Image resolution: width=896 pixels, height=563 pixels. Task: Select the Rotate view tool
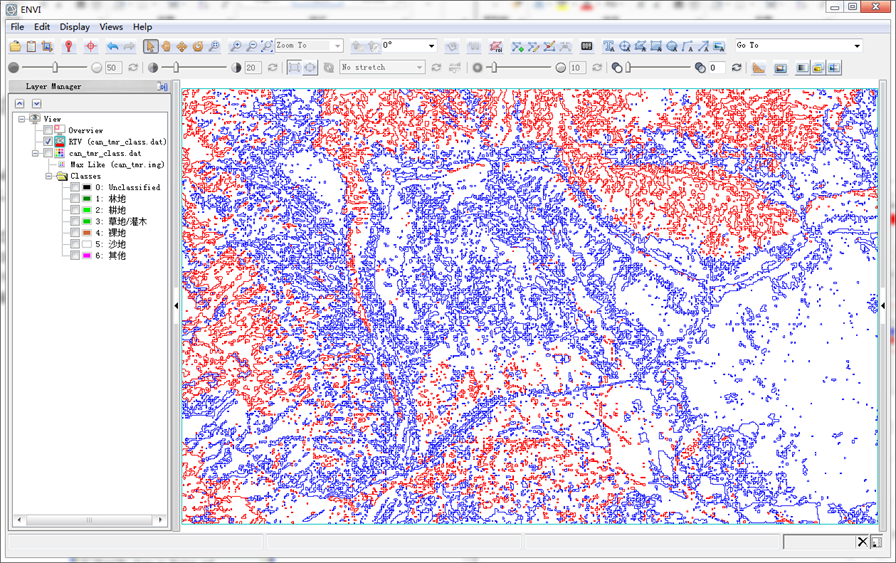(x=198, y=46)
